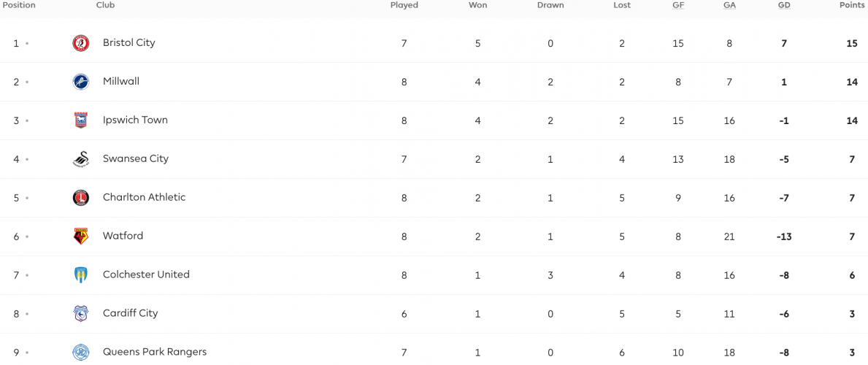Click the Watford club crest
Viewport: 868px width, 365px height.
click(81, 237)
